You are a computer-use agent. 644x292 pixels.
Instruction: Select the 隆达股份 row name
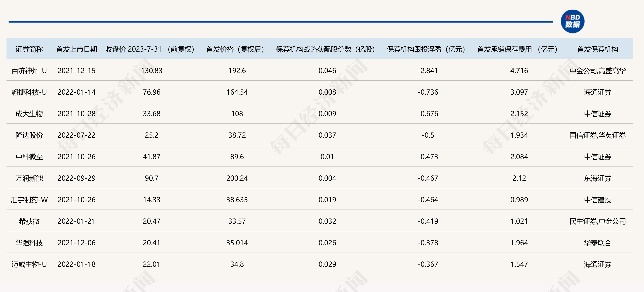point(29,135)
